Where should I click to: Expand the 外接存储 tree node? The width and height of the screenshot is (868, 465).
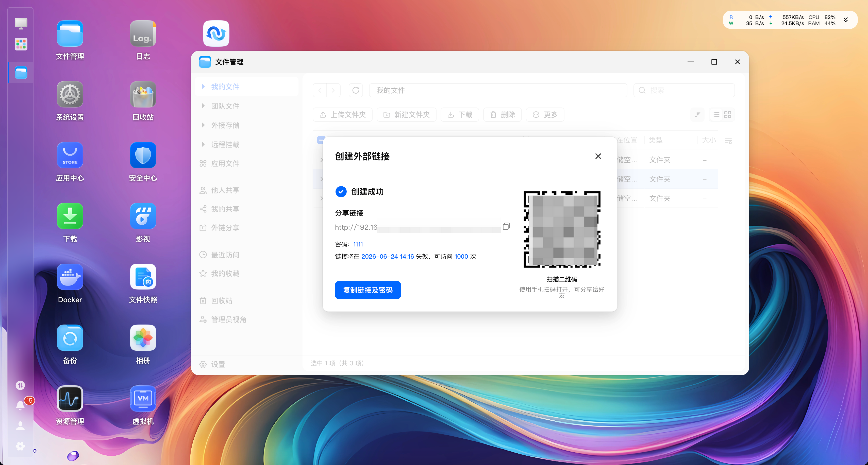point(203,125)
